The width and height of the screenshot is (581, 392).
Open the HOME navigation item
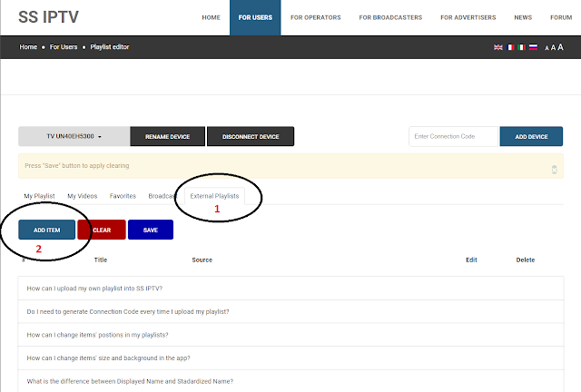pos(212,17)
